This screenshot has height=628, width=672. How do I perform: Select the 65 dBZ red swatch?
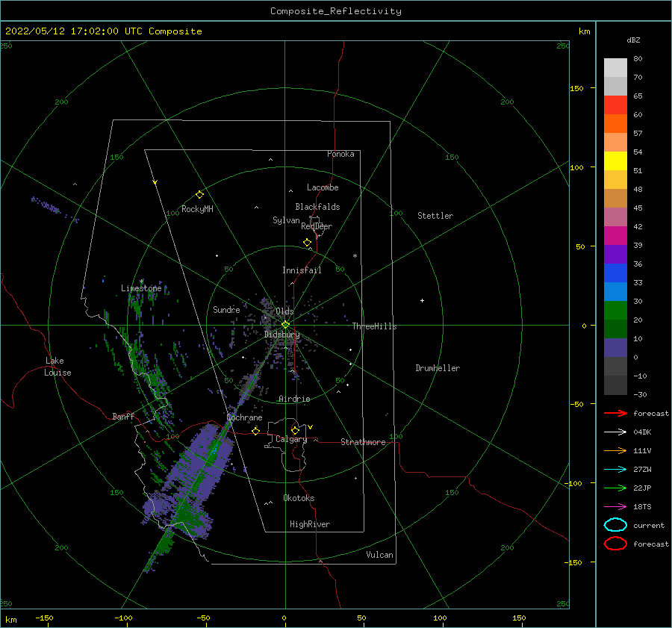click(615, 105)
